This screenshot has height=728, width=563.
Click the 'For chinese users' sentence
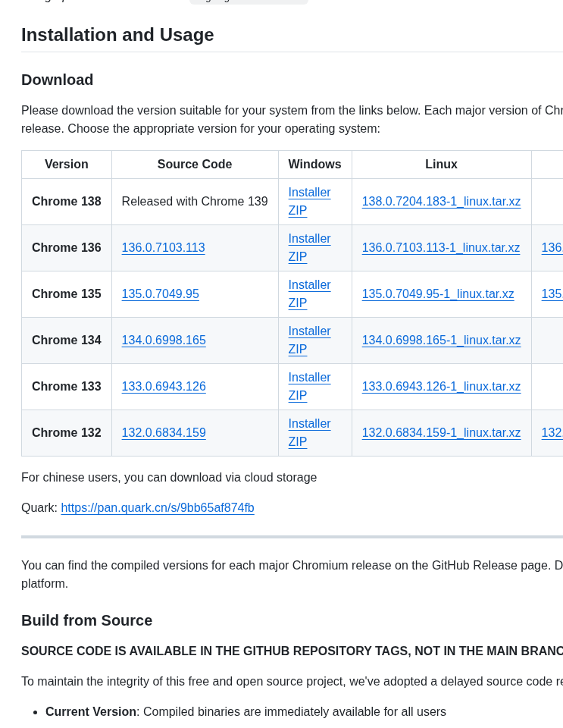[169, 477]
